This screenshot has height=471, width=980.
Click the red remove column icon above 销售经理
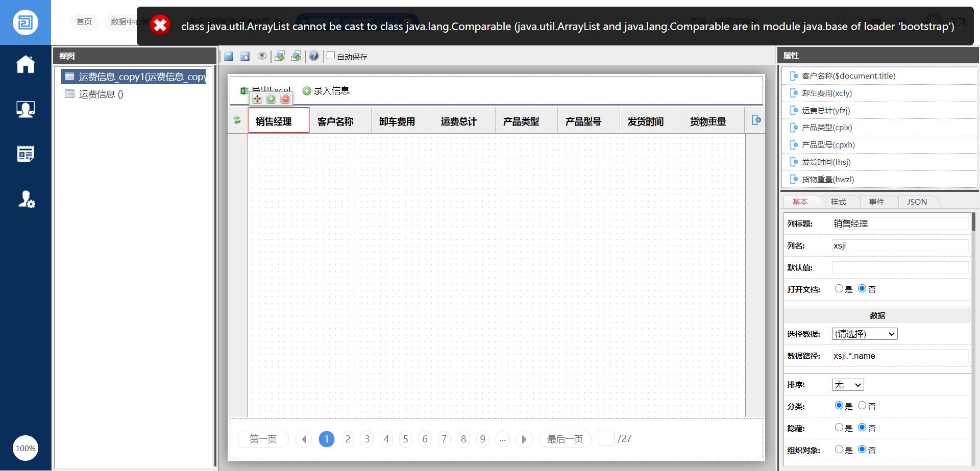[x=285, y=99]
